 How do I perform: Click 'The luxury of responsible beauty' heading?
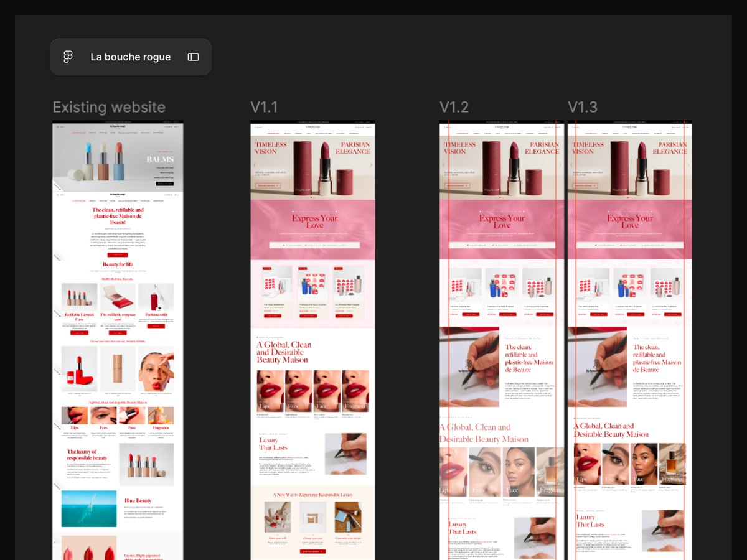tap(87, 455)
